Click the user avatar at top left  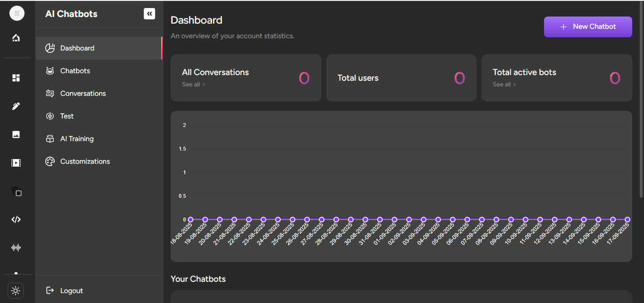point(17,13)
